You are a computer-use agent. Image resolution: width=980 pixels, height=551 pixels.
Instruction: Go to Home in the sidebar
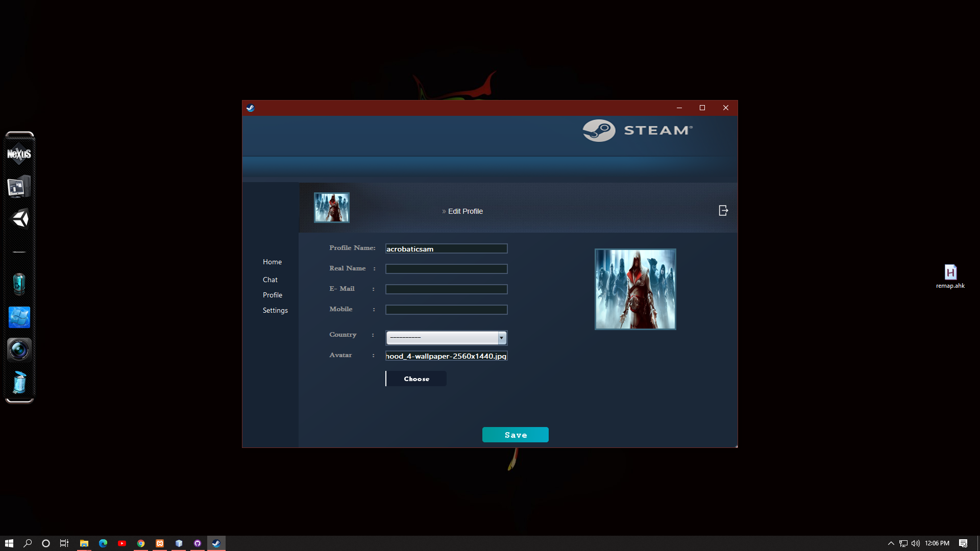click(272, 262)
